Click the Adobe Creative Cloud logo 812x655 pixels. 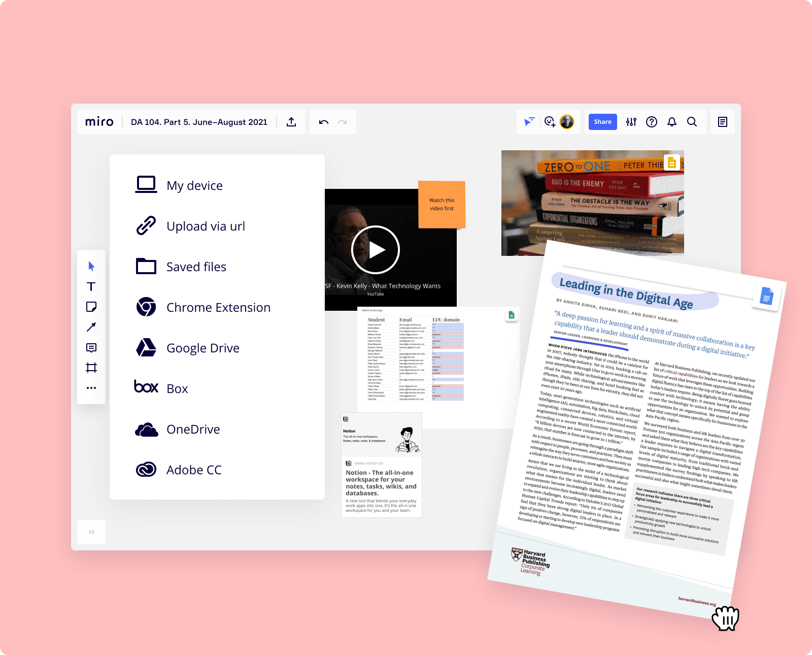(146, 469)
